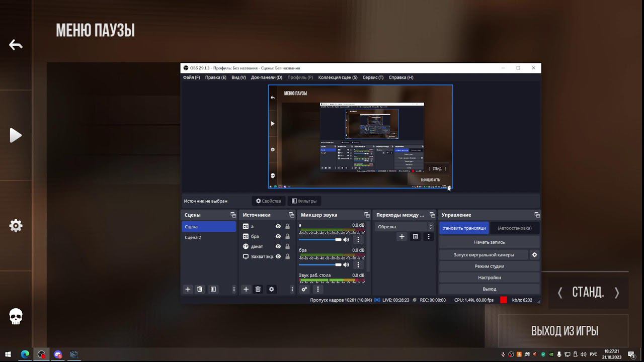The height and width of the screenshot is (362, 644).
Task: Open Microsoft Edge from the taskbar
Action: 25,354
